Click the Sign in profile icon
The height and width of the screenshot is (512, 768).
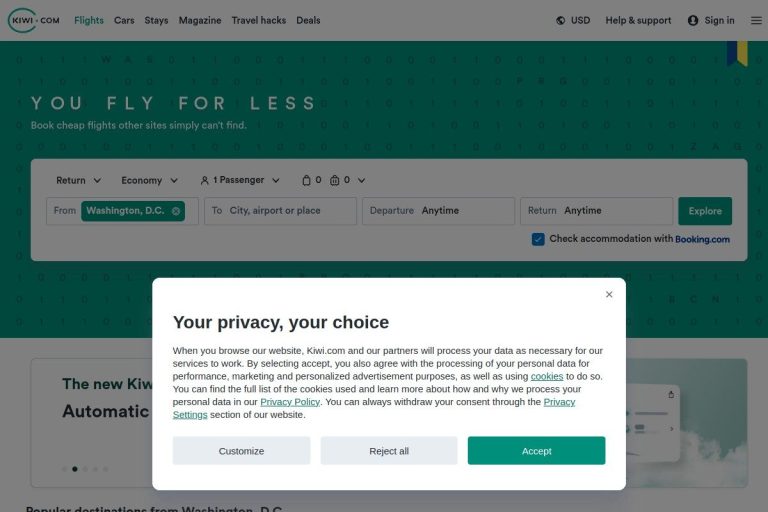click(x=693, y=20)
